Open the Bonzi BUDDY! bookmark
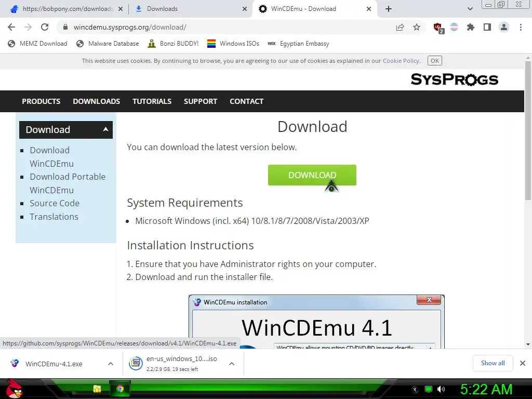Viewport: 532px width, 399px height. click(x=173, y=44)
